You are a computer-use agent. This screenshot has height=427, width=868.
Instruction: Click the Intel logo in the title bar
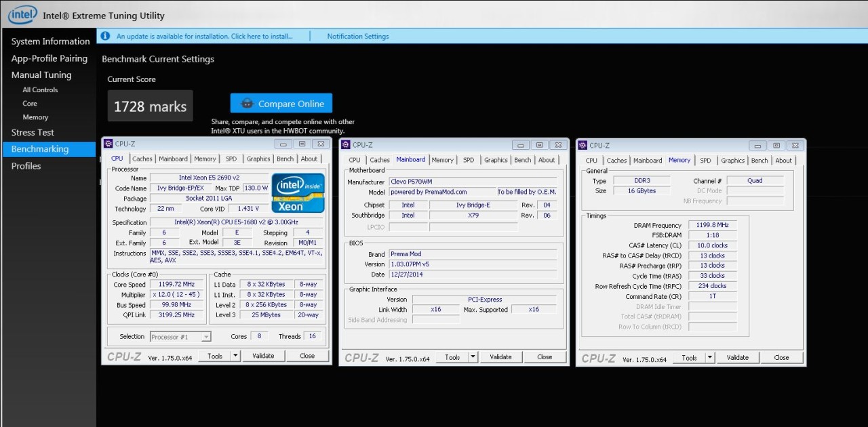click(22, 14)
